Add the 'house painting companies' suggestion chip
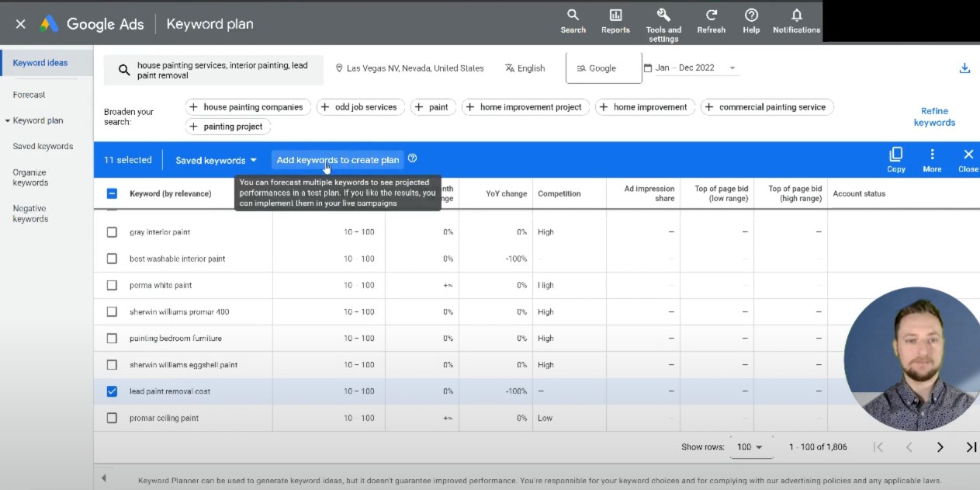980x490 pixels. point(248,107)
